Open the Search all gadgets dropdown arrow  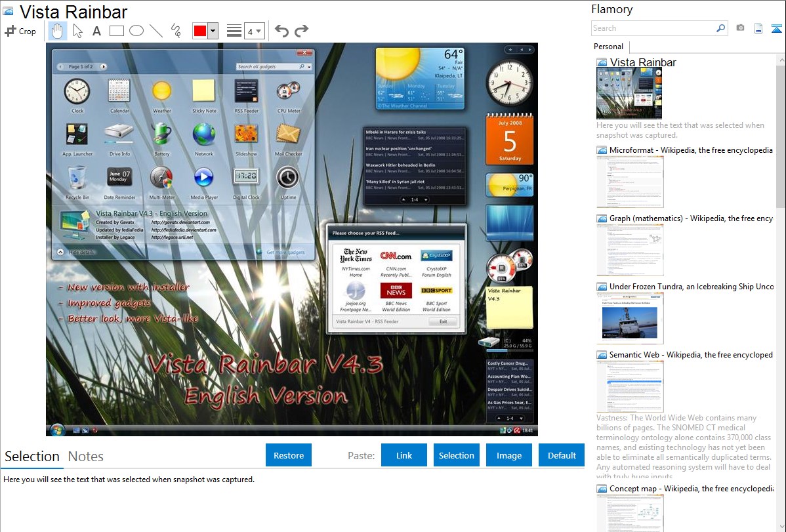click(309, 67)
